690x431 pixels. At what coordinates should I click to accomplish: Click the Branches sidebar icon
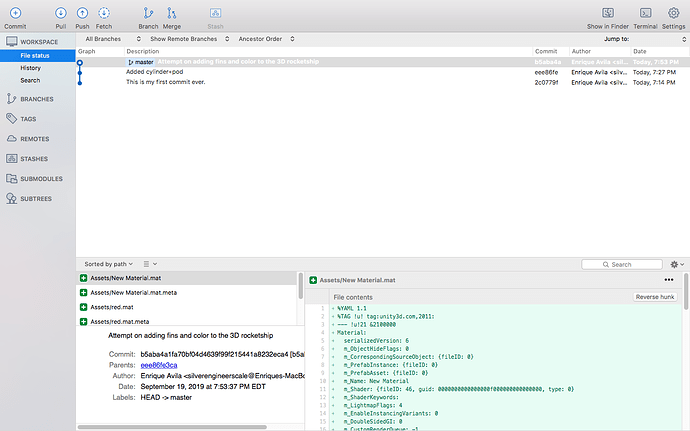[11, 99]
